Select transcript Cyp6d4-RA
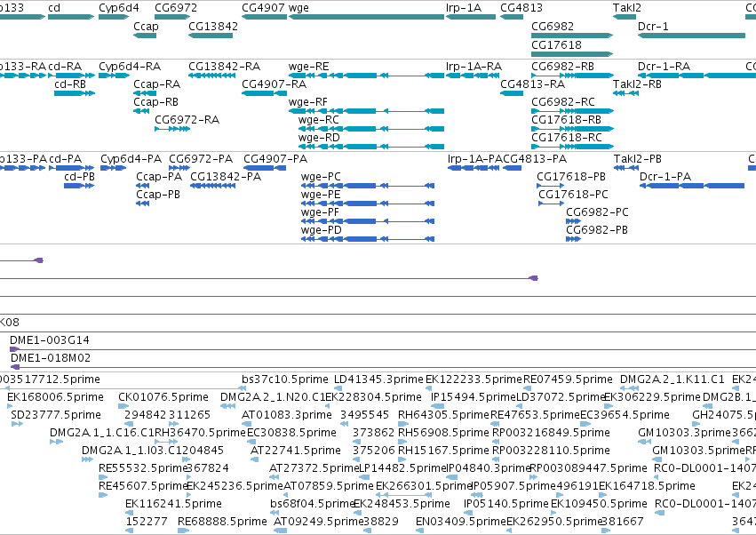The width and height of the screenshot is (756, 535). (114, 76)
